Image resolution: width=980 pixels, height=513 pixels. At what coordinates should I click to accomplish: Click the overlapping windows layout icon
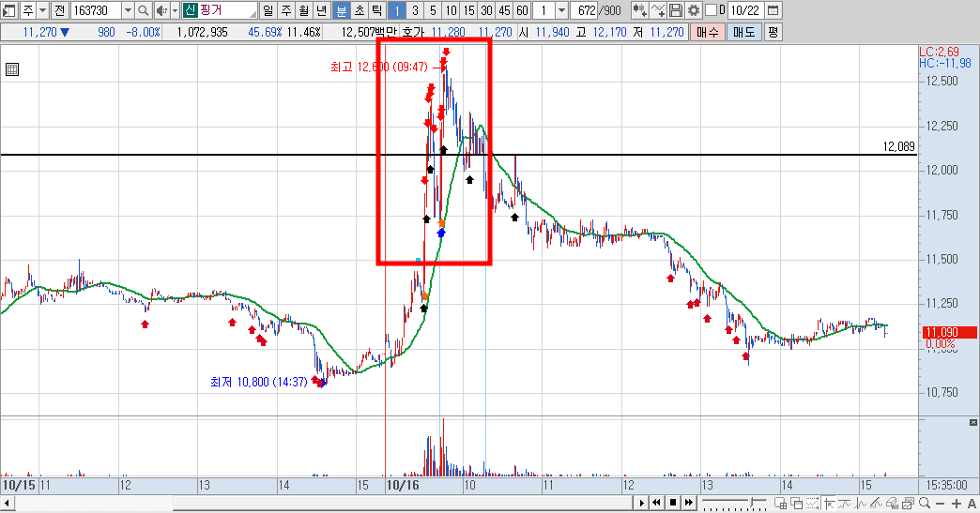[x=797, y=503]
